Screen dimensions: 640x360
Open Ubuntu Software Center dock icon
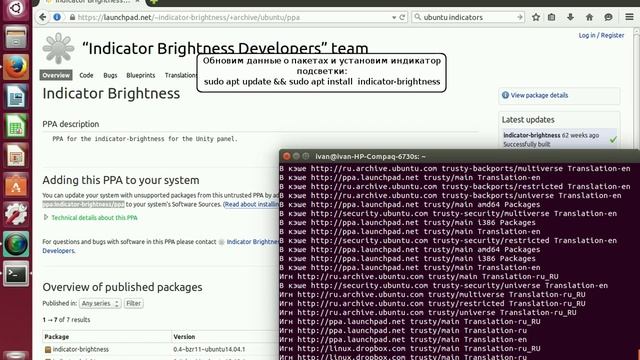[16, 186]
